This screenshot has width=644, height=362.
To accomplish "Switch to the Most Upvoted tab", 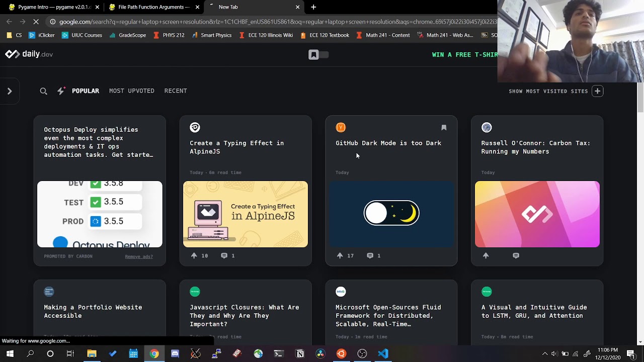I will coord(132,91).
